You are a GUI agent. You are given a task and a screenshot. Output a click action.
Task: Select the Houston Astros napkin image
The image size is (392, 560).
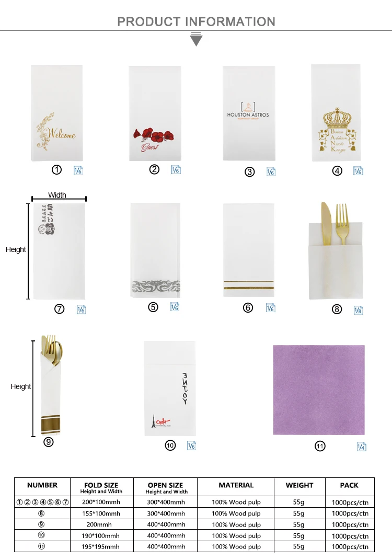point(249,113)
